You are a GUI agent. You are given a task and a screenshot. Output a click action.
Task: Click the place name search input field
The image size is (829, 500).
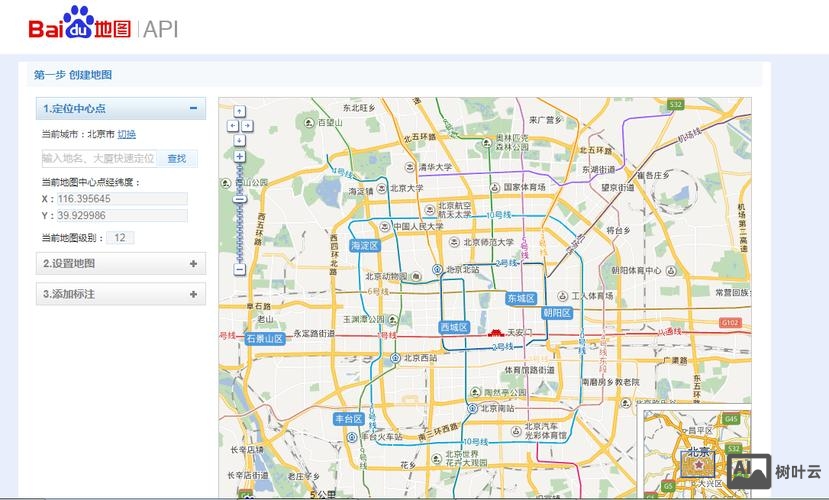click(x=99, y=159)
